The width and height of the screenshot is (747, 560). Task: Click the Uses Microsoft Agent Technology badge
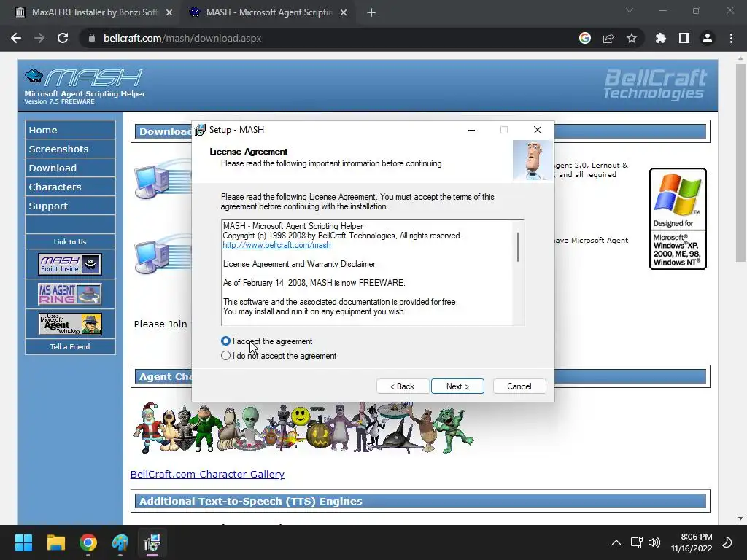pyautogui.click(x=70, y=324)
